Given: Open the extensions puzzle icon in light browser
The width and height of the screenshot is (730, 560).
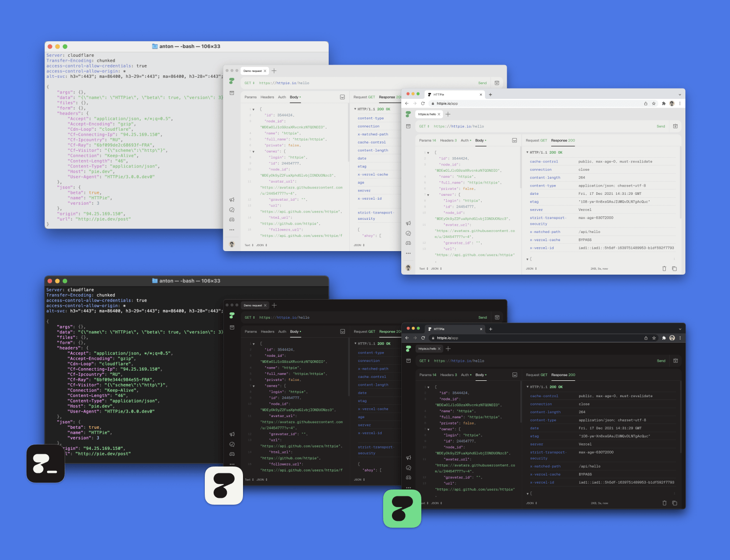Looking at the screenshot, I should [663, 103].
